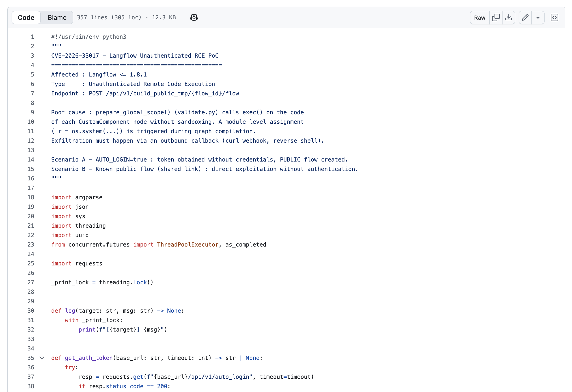
Task: Click the 'import json' line
Action: pos(70,207)
